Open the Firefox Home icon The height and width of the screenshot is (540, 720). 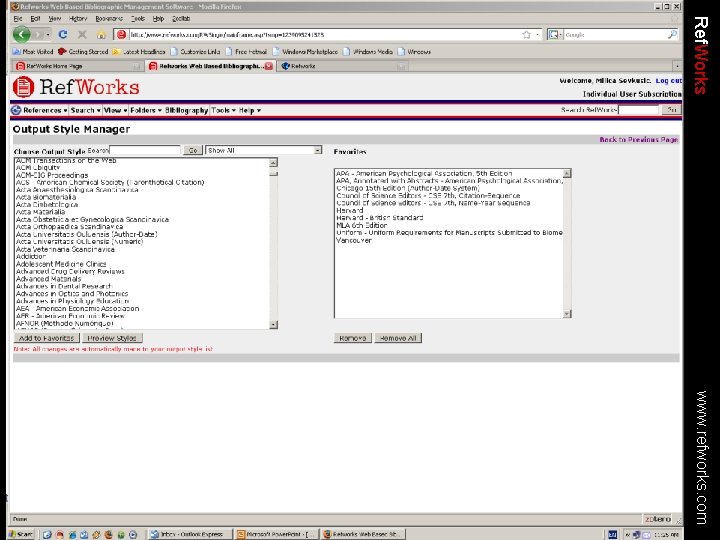point(101,34)
